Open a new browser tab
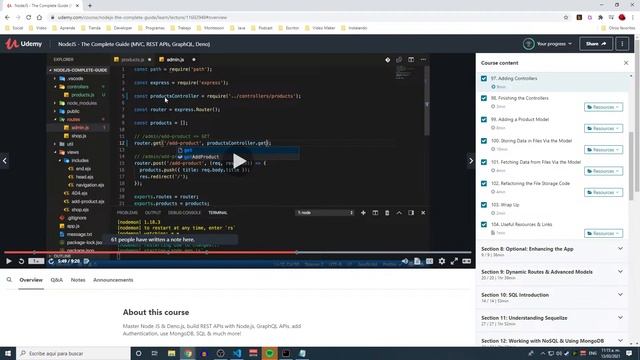 90,6
